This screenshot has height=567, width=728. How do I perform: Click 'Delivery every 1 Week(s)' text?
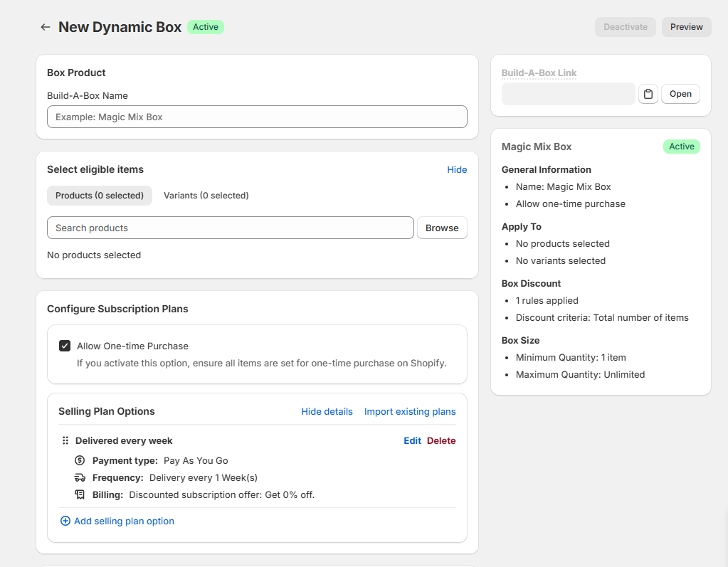[x=204, y=478]
